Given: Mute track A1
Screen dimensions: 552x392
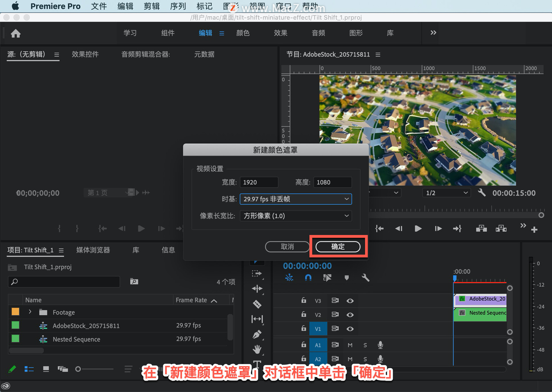Looking at the screenshot, I should pos(350,345).
